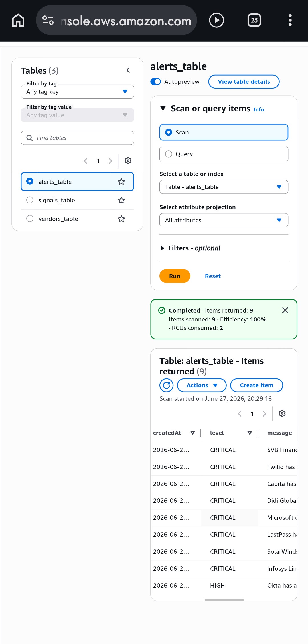
Task: Collapse the Tables panel with chevron
Action: (x=128, y=70)
